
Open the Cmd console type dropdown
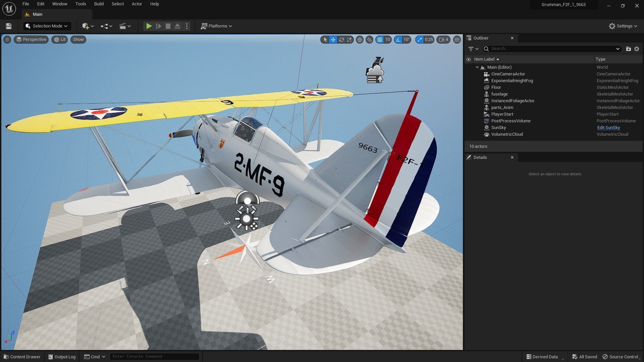pyautogui.click(x=95, y=357)
